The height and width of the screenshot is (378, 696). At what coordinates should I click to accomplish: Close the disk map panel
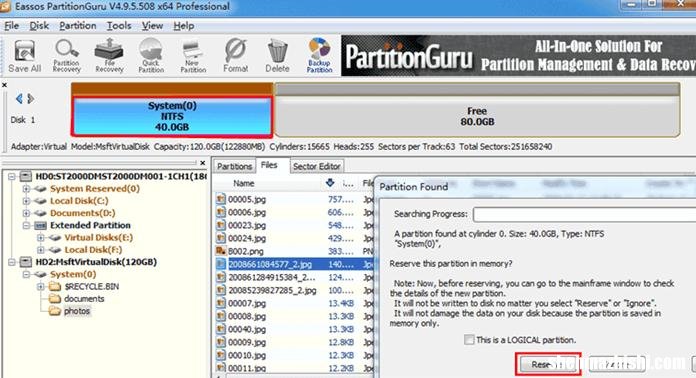pyautogui.click(x=4, y=85)
